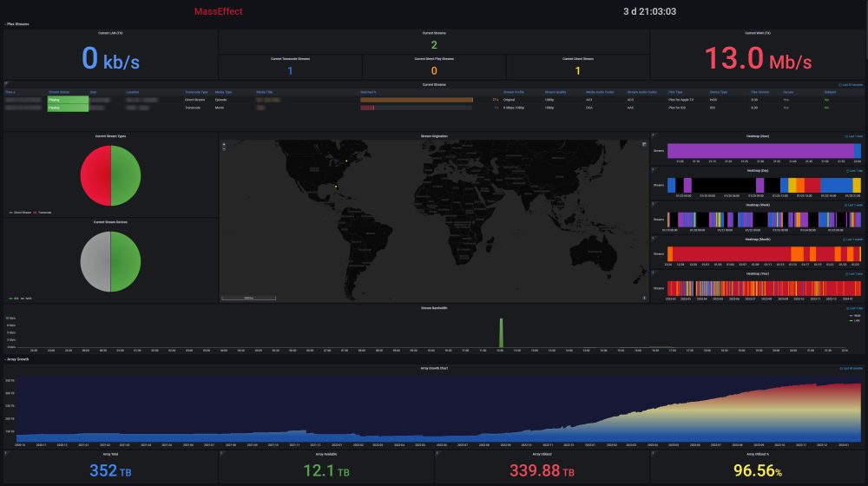The width and height of the screenshot is (868, 486).
Task: Toggle iOS series in devices legend
Action: (x=14, y=299)
